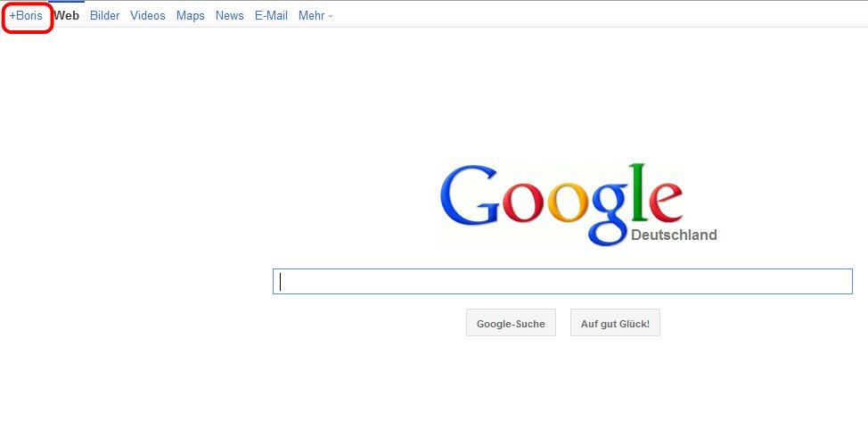Image resolution: width=868 pixels, height=446 pixels.
Task: Click the Auf gut Glück! button
Action: 615,323
